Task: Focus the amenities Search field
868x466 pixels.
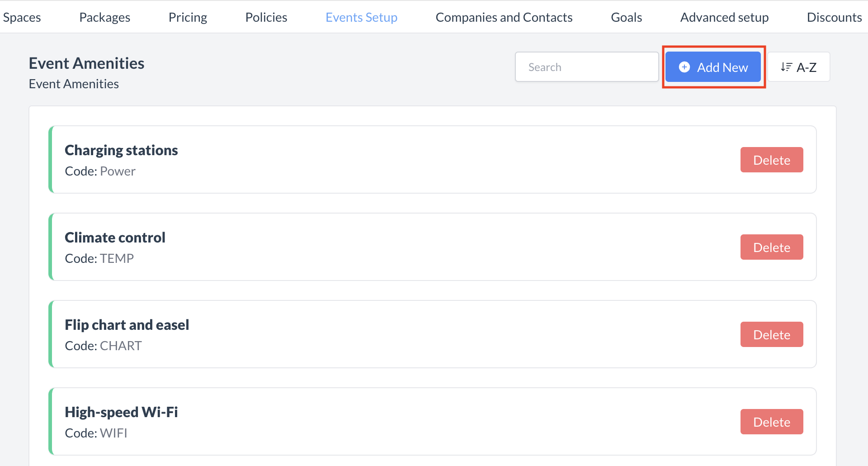Action: point(586,67)
